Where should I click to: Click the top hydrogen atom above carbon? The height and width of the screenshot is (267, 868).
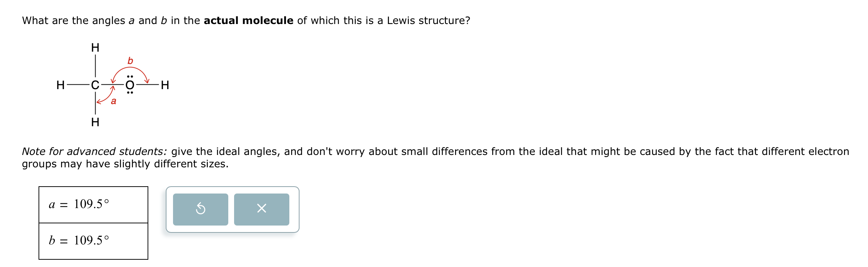(x=95, y=48)
